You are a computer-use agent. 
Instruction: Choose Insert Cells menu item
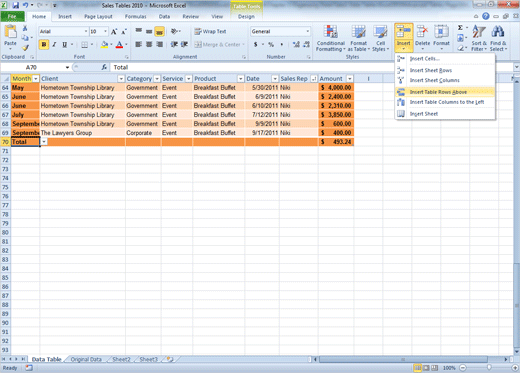pyautogui.click(x=445, y=59)
